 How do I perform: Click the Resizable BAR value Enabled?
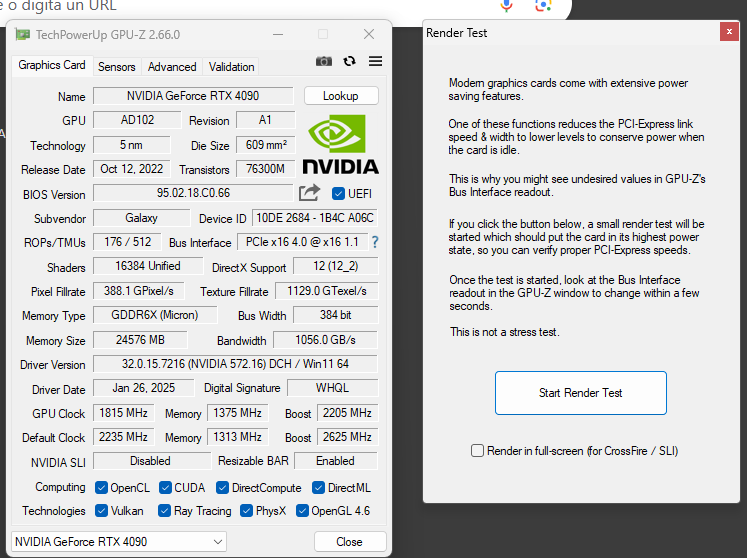(x=335, y=461)
